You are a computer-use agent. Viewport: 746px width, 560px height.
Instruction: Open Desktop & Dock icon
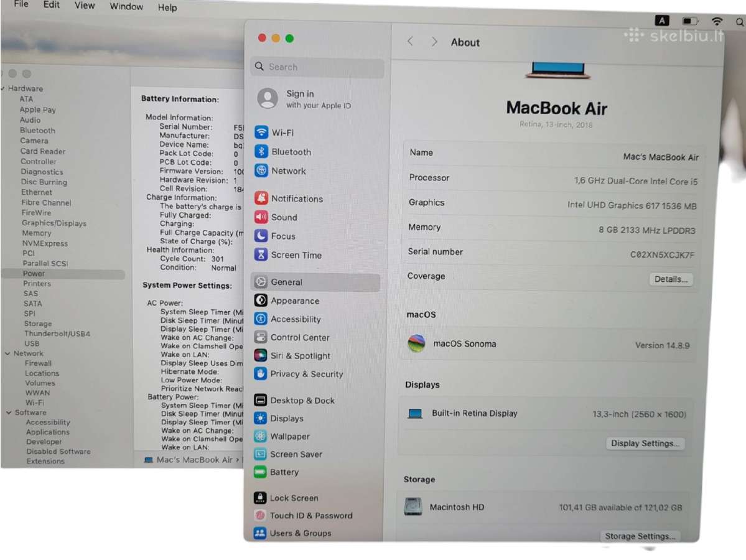260,399
